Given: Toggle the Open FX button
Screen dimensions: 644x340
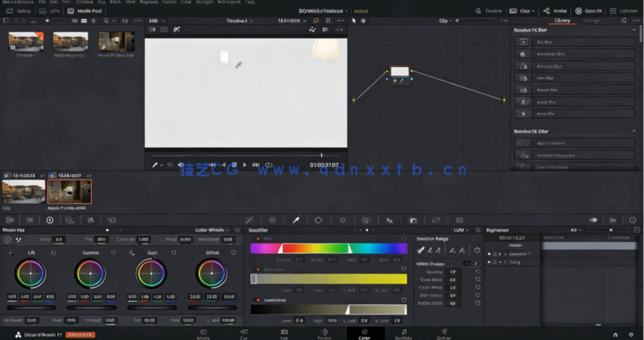Looking at the screenshot, I should pyautogui.click(x=589, y=11).
